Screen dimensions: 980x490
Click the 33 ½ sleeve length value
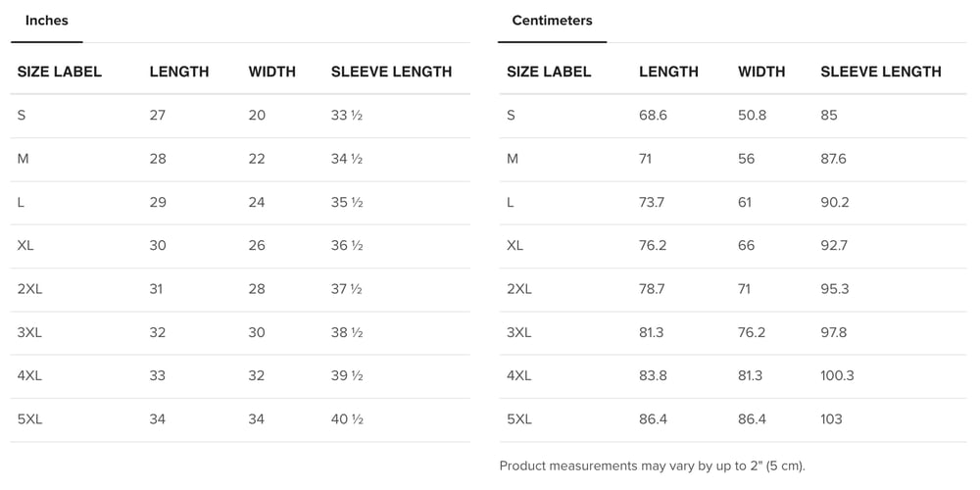347,116
